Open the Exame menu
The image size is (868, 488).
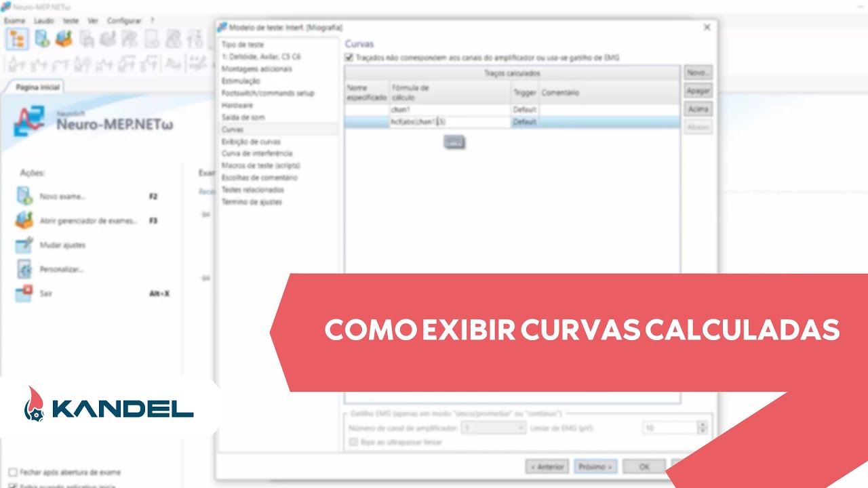pos(14,21)
